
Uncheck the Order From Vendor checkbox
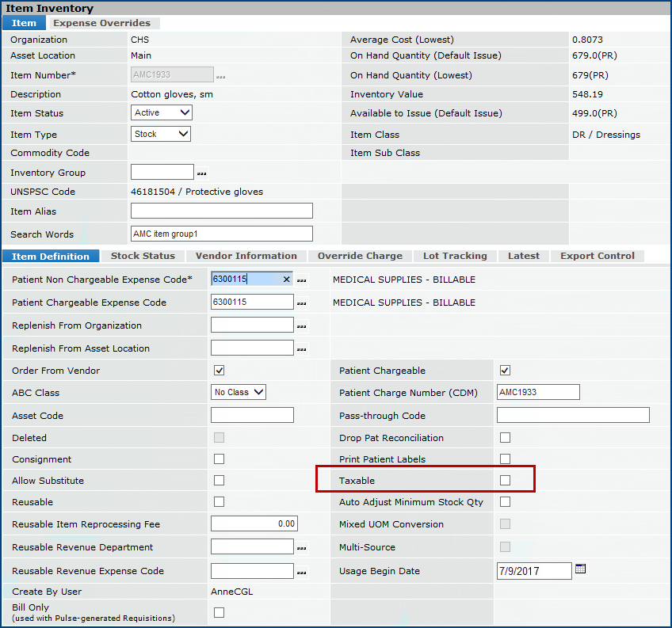click(220, 371)
